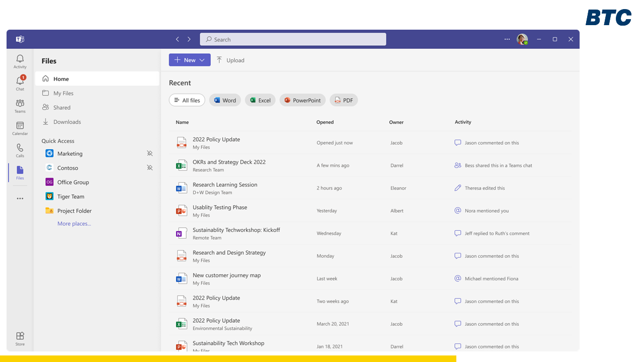This screenshot has width=644, height=362.
Task: Select the Files icon in app rail
Action: point(20,172)
